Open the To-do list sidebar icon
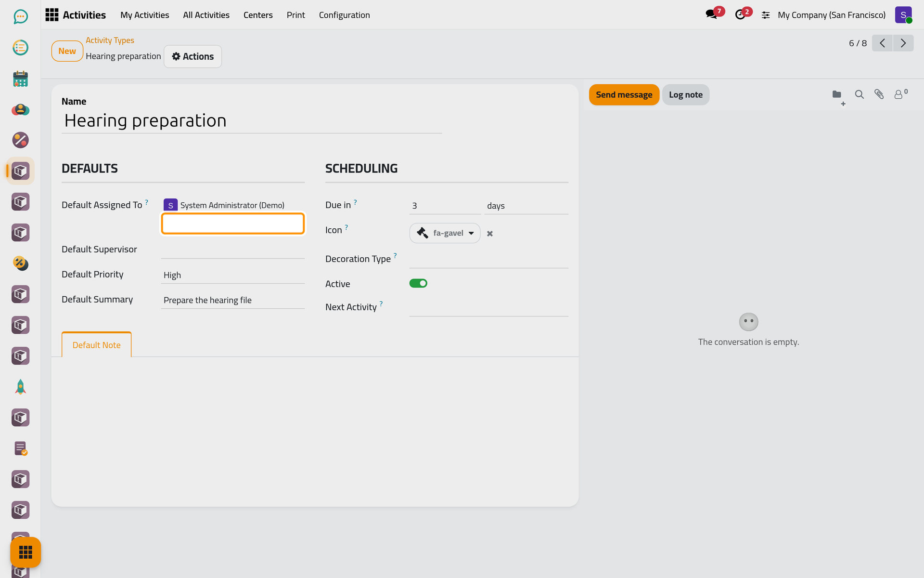This screenshot has width=924, height=578. (x=20, y=48)
